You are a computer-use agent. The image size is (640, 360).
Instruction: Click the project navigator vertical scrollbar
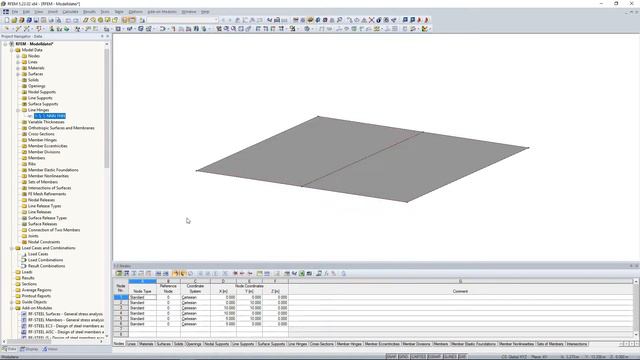point(107,108)
